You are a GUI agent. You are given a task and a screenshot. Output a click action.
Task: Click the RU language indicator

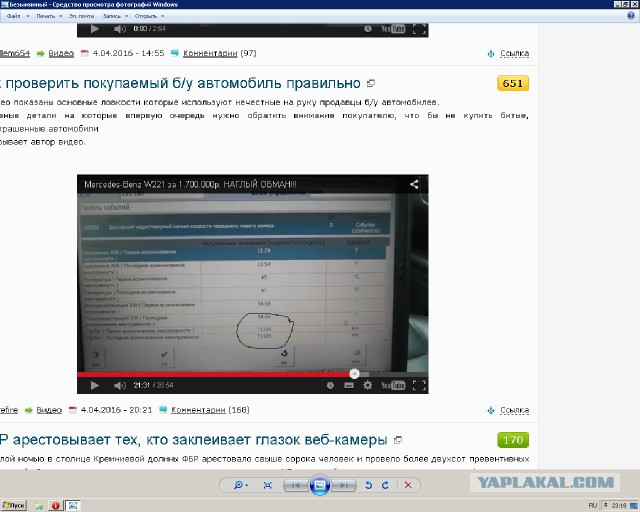coord(593,505)
